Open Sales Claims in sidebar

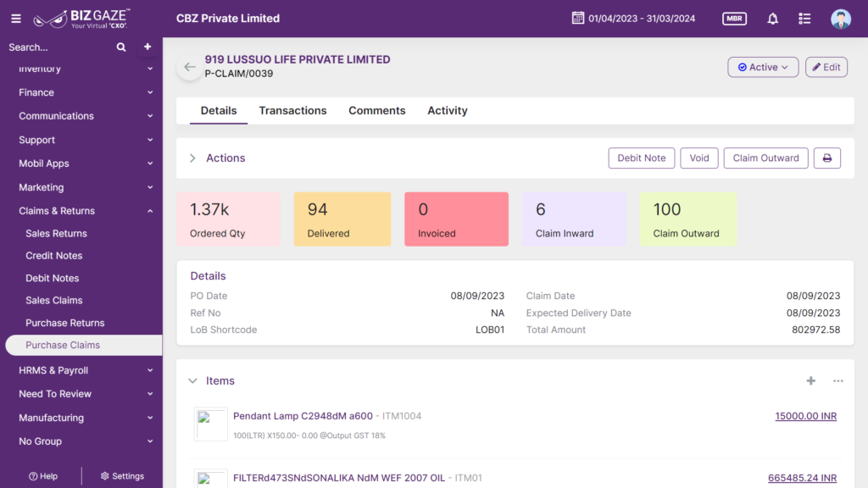[53, 301]
